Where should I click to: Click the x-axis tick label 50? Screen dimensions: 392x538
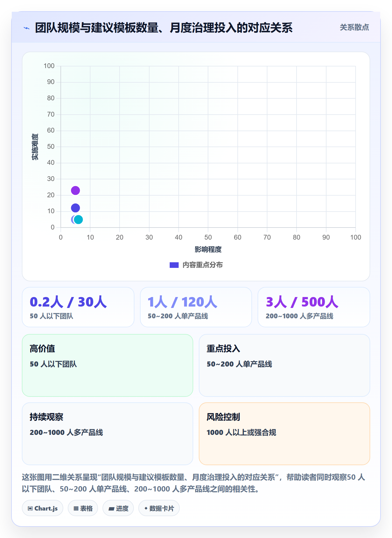[x=208, y=237]
